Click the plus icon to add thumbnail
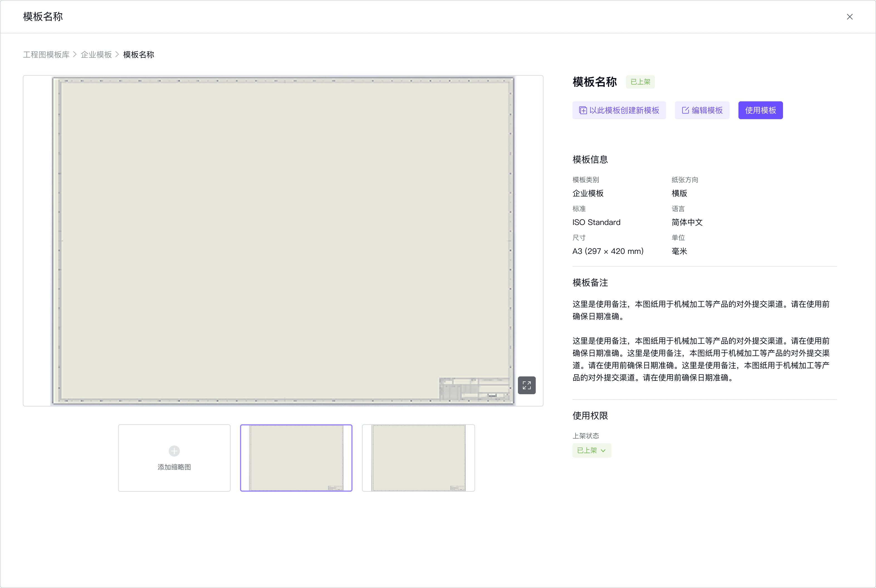Screen dimensions: 876x588 174,451
